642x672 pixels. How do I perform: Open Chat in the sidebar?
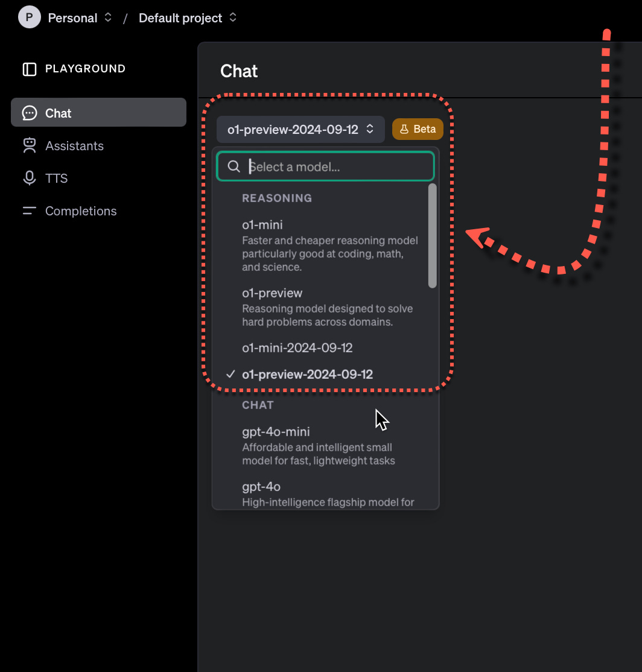(98, 113)
